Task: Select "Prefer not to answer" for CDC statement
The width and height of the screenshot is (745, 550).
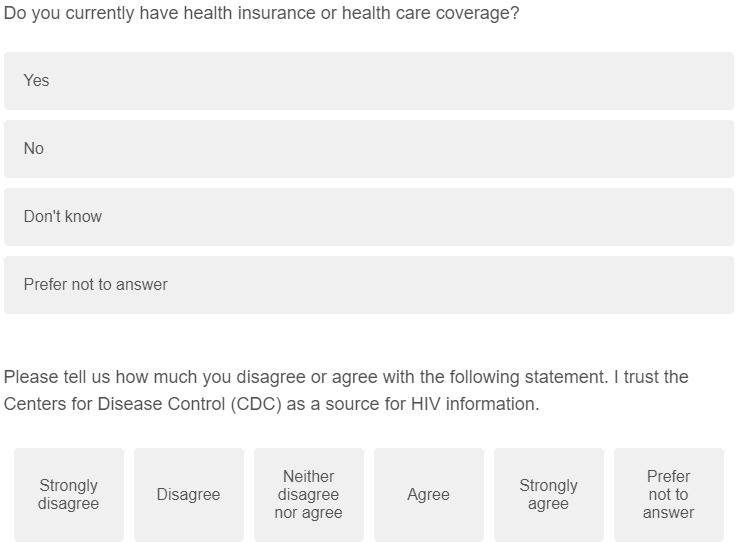Action: tap(669, 495)
